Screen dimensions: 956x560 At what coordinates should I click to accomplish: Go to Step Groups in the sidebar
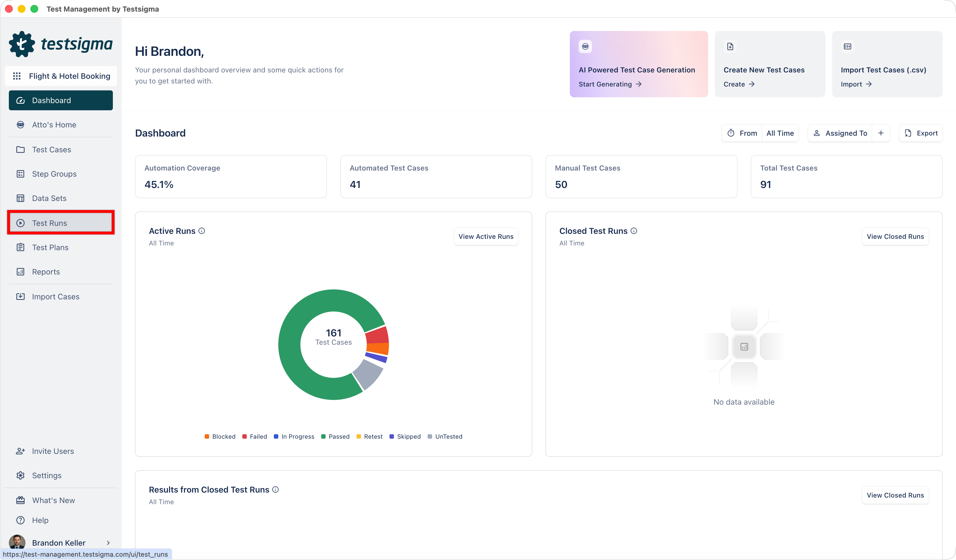point(54,174)
